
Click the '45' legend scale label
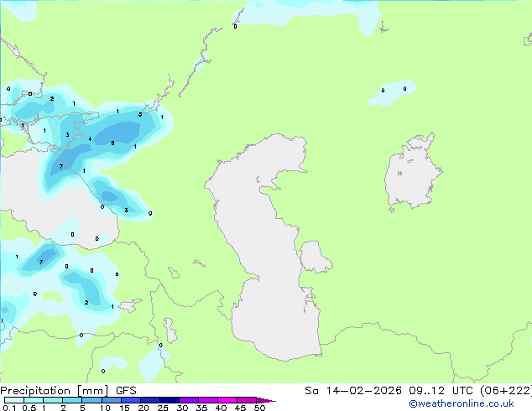240,408
